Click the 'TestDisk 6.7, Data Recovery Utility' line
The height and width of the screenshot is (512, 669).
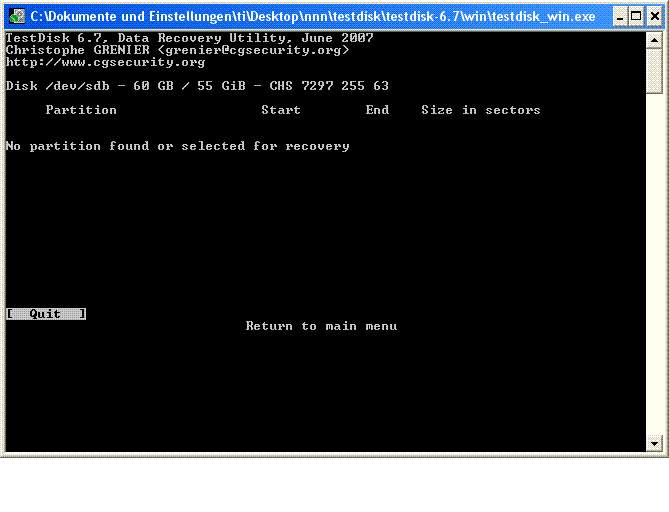[x=189, y=38]
